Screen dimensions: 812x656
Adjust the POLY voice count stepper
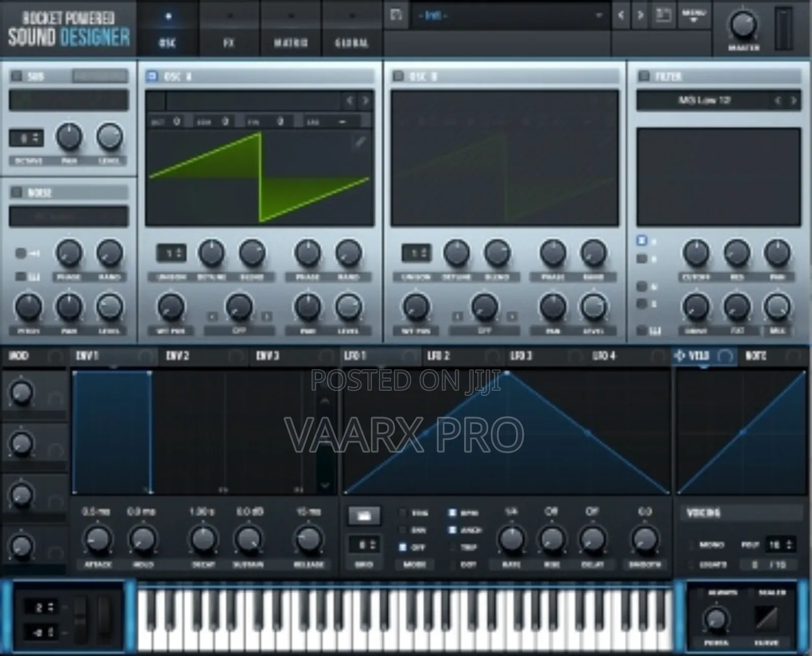point(780,545)
